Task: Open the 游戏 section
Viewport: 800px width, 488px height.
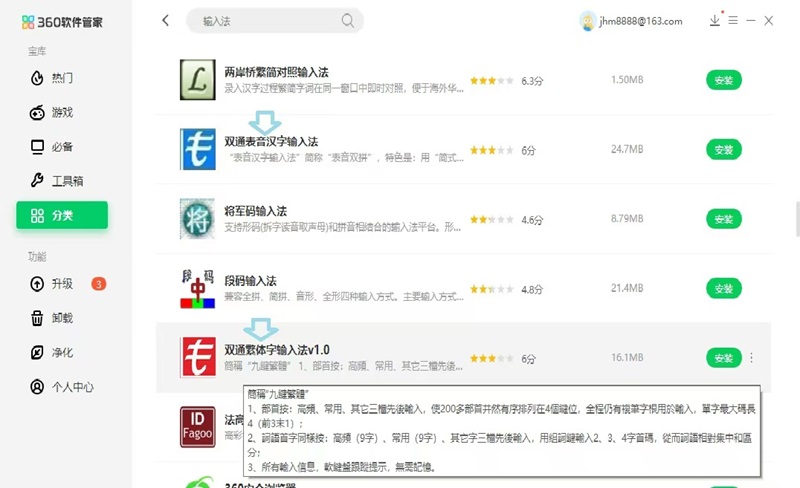Action: coord(62,112)
